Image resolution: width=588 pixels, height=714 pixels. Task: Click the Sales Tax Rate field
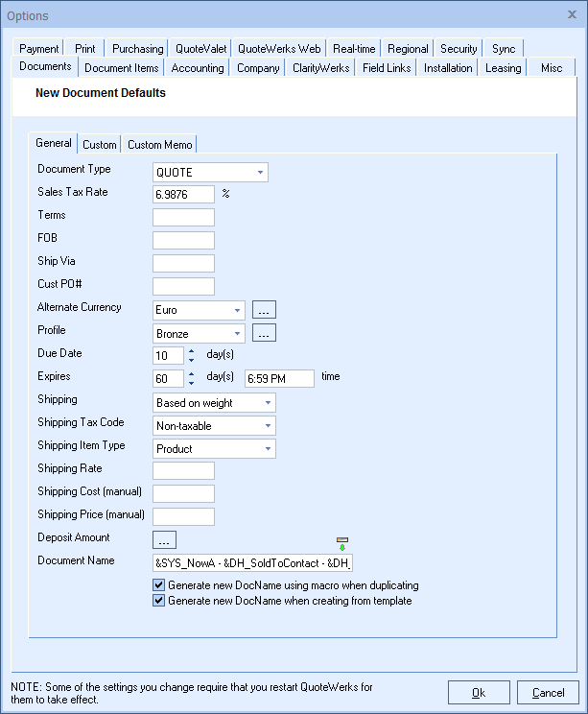coord(183,194)
